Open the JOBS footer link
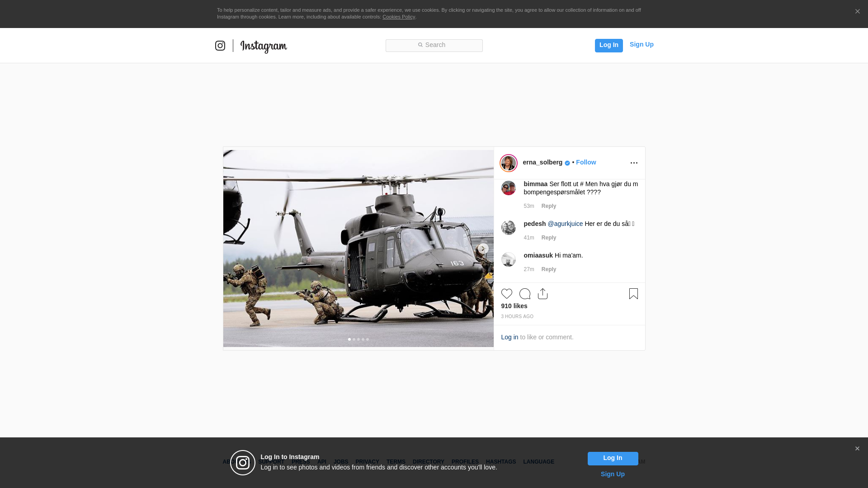The height and width of the screenshot is (488, 868). (x=341, y=462)
